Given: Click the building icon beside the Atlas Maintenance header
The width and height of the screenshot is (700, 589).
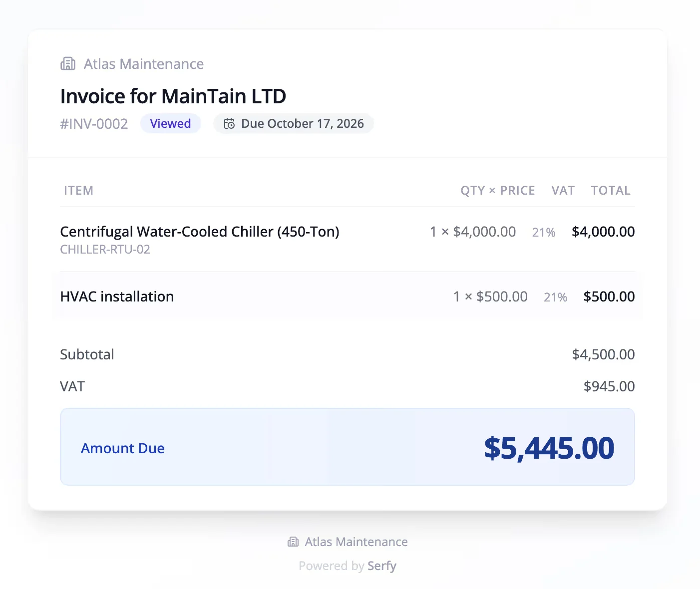Looking at the screenshot, I should click(68, 64).
